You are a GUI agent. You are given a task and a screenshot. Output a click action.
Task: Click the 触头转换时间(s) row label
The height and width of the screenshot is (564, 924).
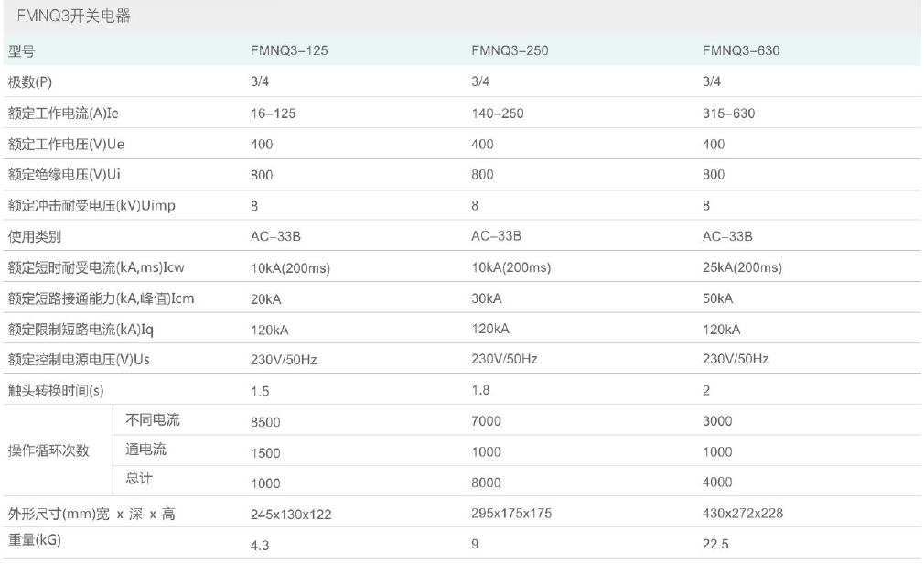tap(55, 391)
